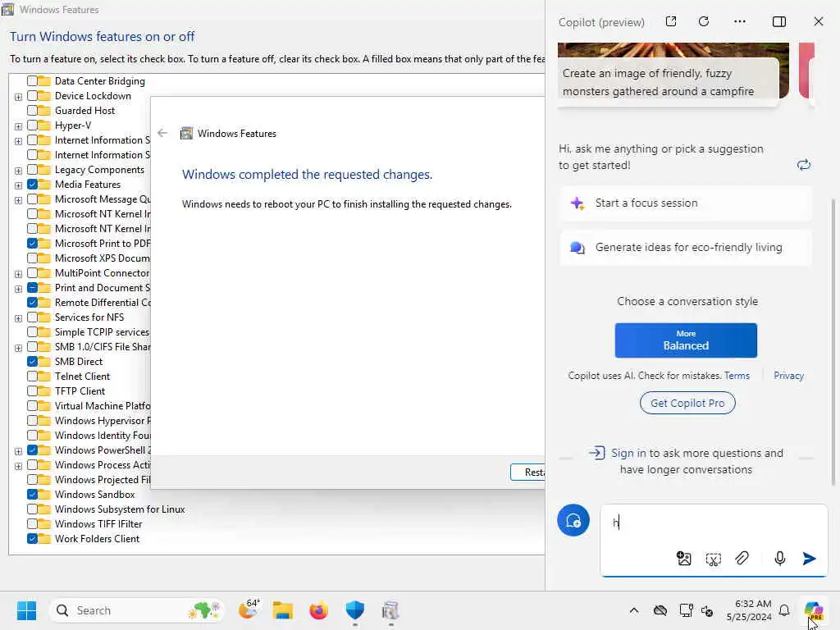Enable Windows Subsystem for Linux
This screenshot has width=840, height=630.
pos(32,509)
